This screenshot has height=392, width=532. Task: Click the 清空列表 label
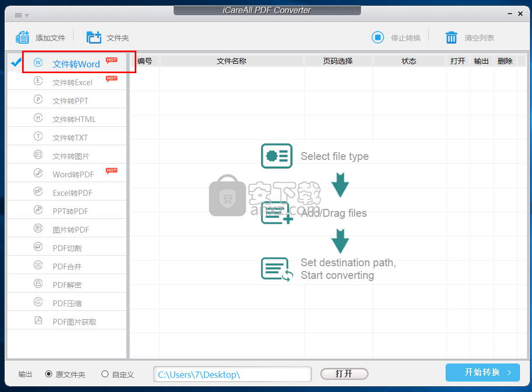tap(479, 38)
